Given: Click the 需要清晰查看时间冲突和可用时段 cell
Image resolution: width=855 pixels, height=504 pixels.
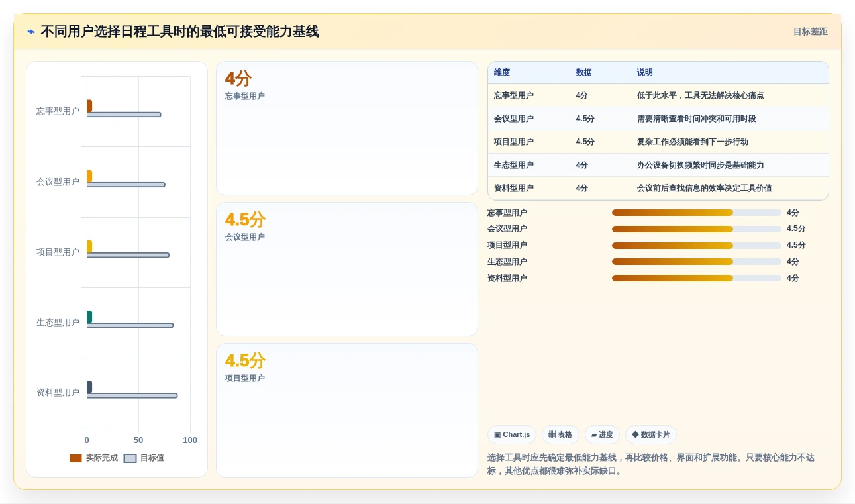Looking at the screenshot, I should (x=696, y=119).
